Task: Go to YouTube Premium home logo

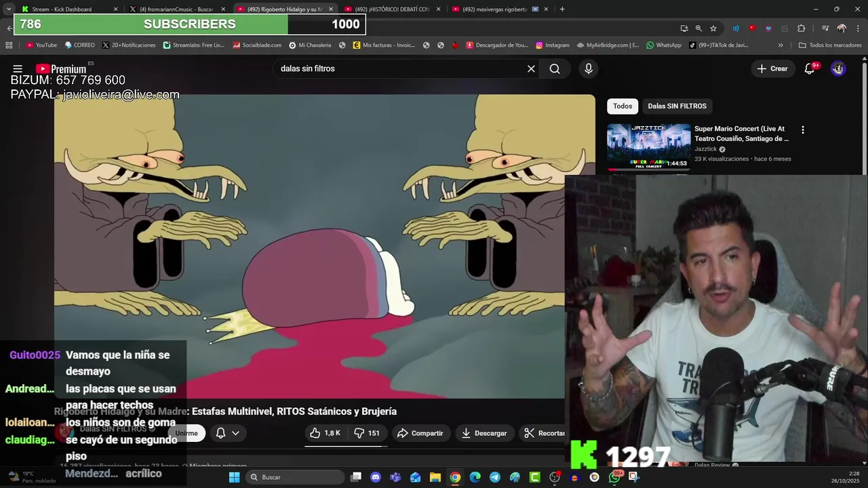Action: click(x=61, y=68)
